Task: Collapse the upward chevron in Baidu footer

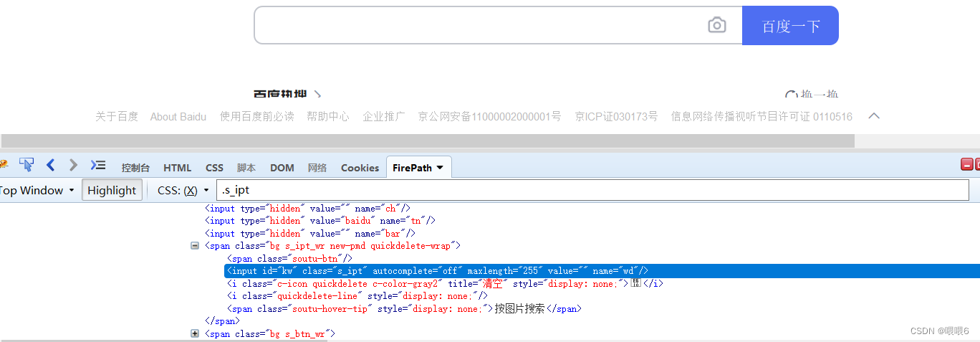Action: click(874, 115)
